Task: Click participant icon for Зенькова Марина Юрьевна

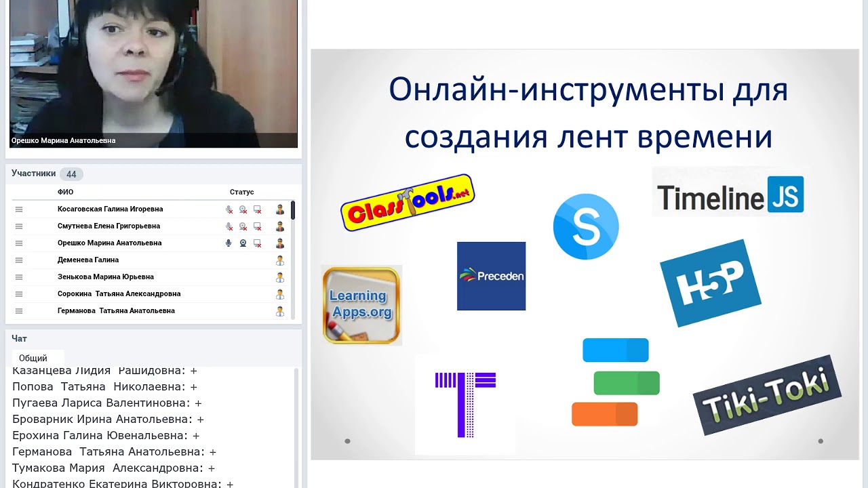Action: [x=280, y=277]
